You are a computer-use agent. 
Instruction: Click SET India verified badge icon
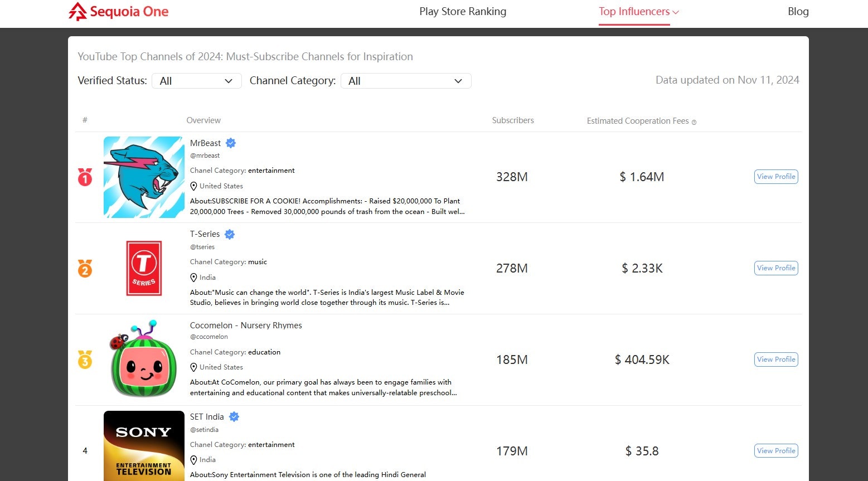click(234, 417)
